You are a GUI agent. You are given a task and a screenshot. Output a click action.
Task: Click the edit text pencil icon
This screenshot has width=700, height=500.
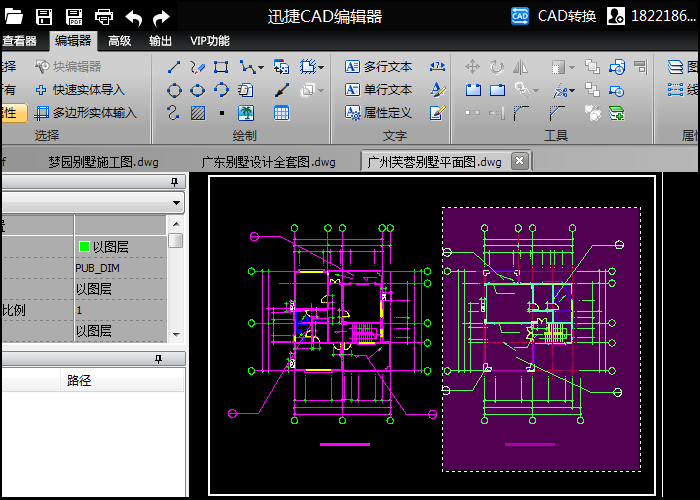click(x=438, y=113)
